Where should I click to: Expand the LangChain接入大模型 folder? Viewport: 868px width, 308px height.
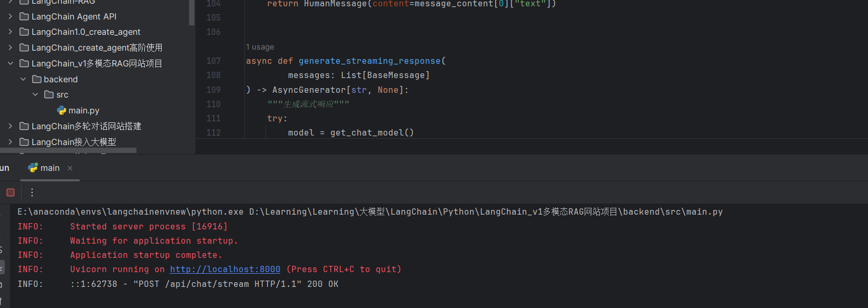click(x=11, y=142)
